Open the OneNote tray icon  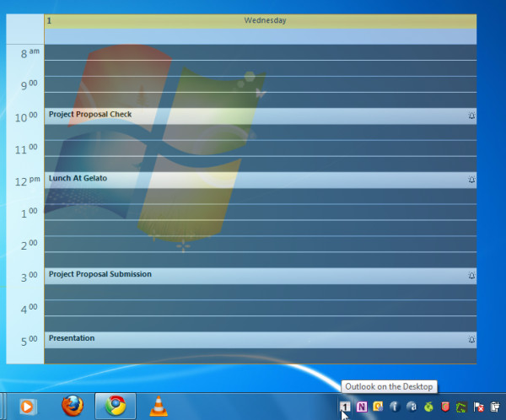362,407
